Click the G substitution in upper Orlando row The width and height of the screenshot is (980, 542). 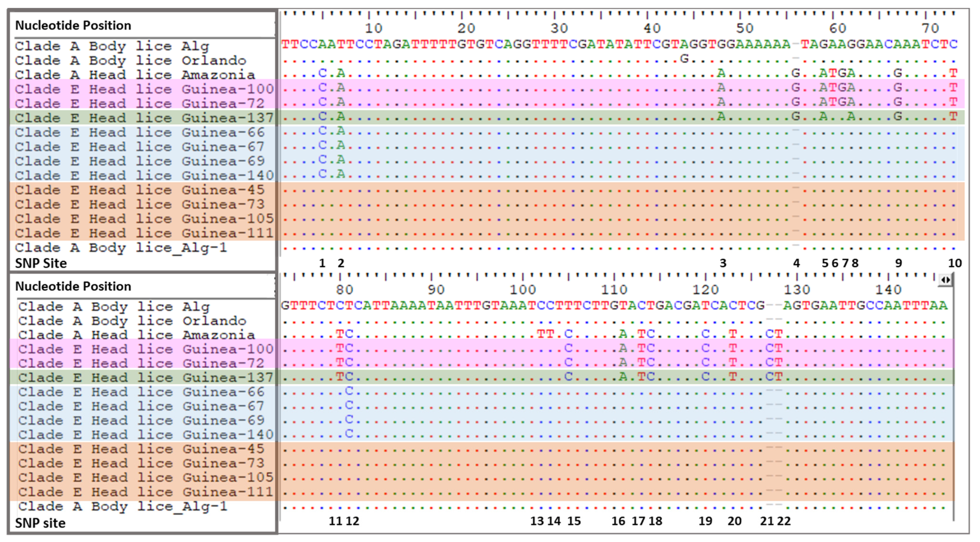coord(684,59)
